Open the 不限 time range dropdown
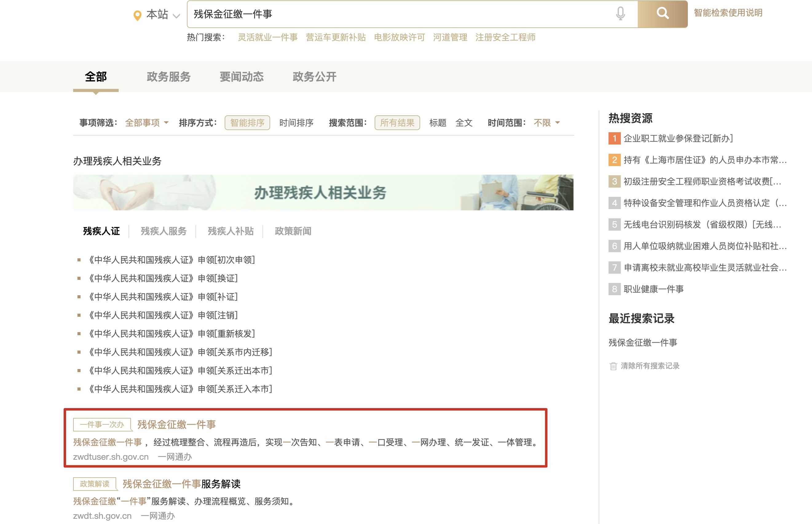Screen dimensions: 812x524 click(x=546, y=122)
